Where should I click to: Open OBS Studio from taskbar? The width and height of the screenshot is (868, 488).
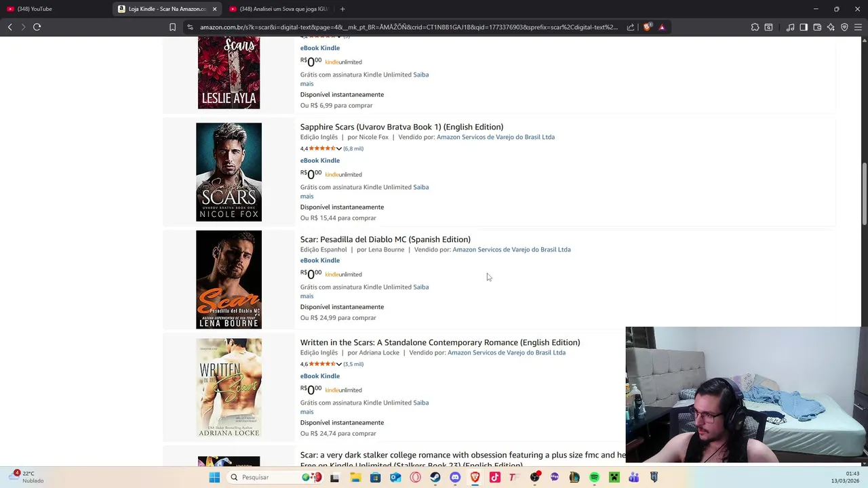535,477
